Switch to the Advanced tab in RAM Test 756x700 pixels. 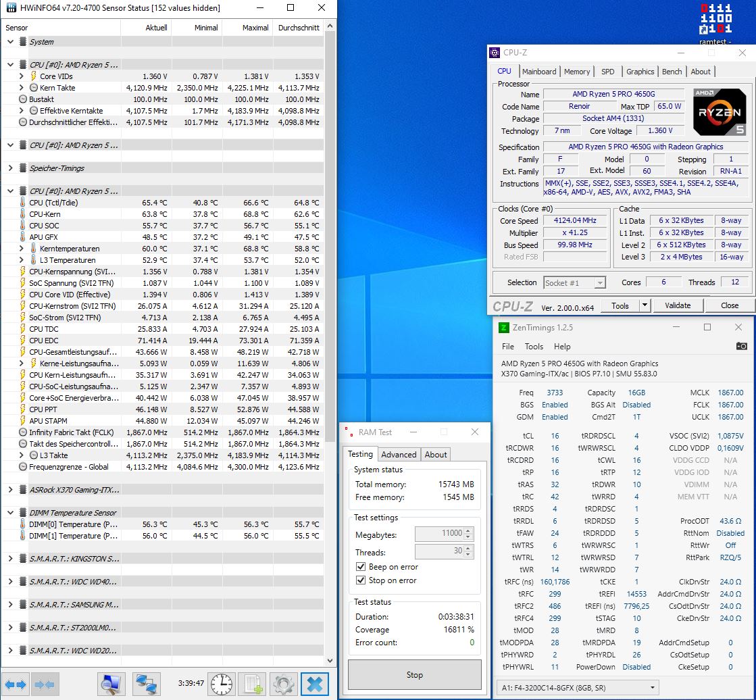(399, 454)
